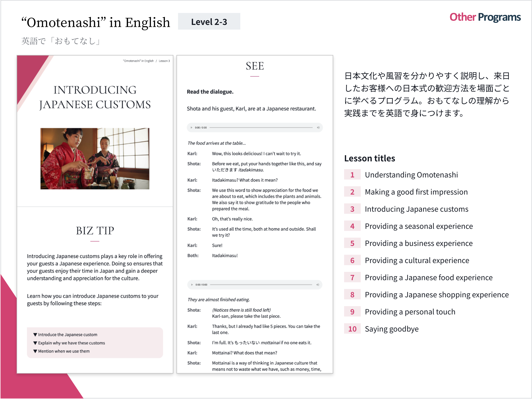Viewport: 532px width, 399px height.
Task: Seek on the first audio progress bar
Action: coord(261,128)
